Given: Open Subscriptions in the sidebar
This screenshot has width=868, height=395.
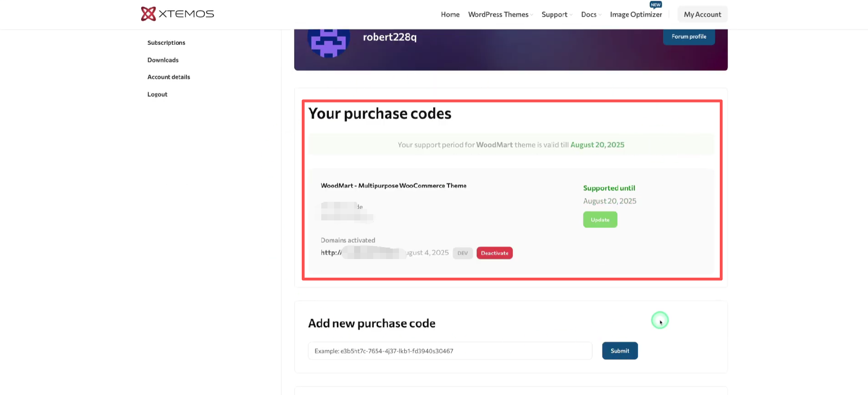Looking at the screenshot, I should pos(166,43).
